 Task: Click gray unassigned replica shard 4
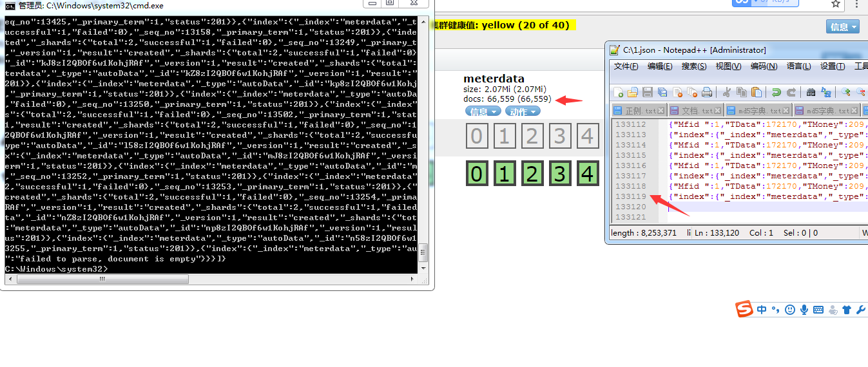pos(586,136)
